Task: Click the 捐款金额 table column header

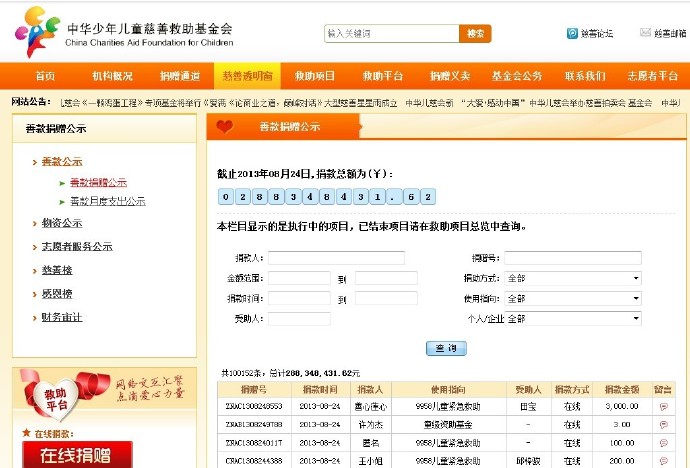Action: [x=622, y=389]
